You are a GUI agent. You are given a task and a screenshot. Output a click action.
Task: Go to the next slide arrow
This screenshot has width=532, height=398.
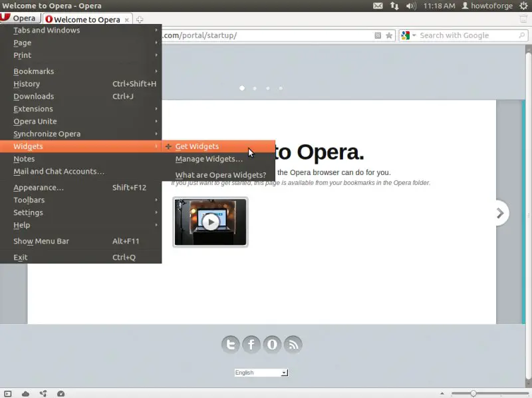click(501, 213)
